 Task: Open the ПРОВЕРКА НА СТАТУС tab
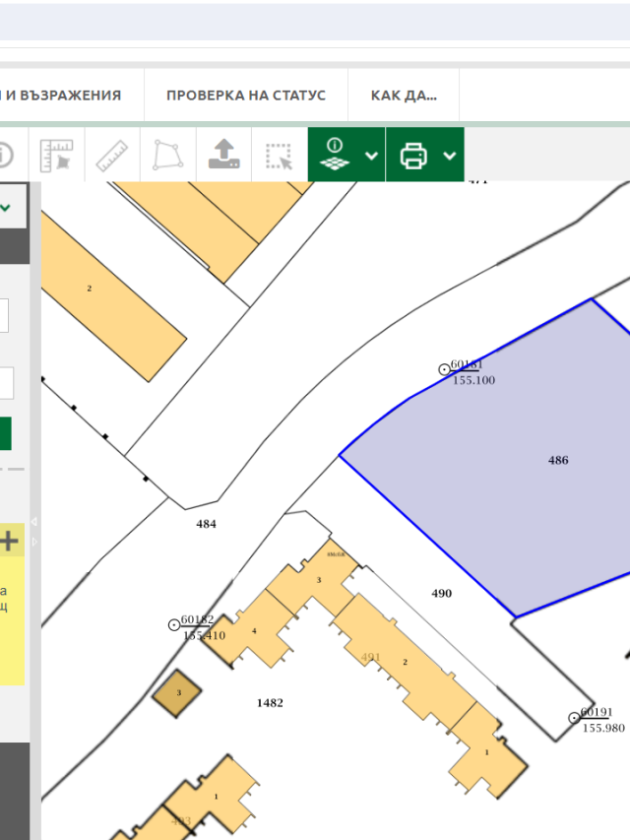(245, 96)
